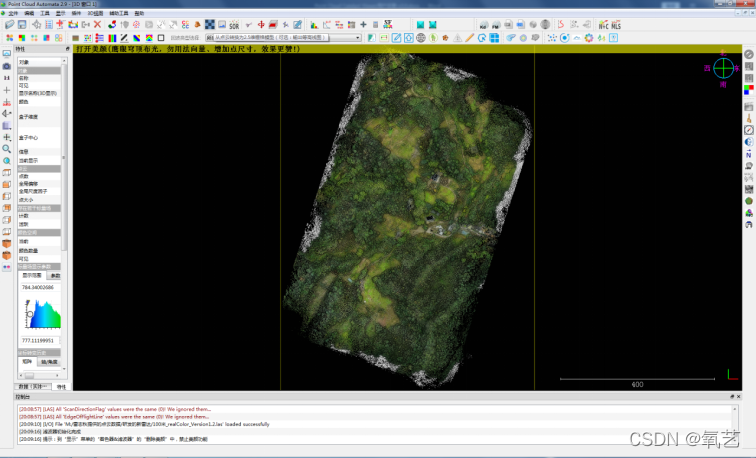The image size is (756, 458).
Task: Click the RGB vertical stripes icon
Action: [112, 38]
